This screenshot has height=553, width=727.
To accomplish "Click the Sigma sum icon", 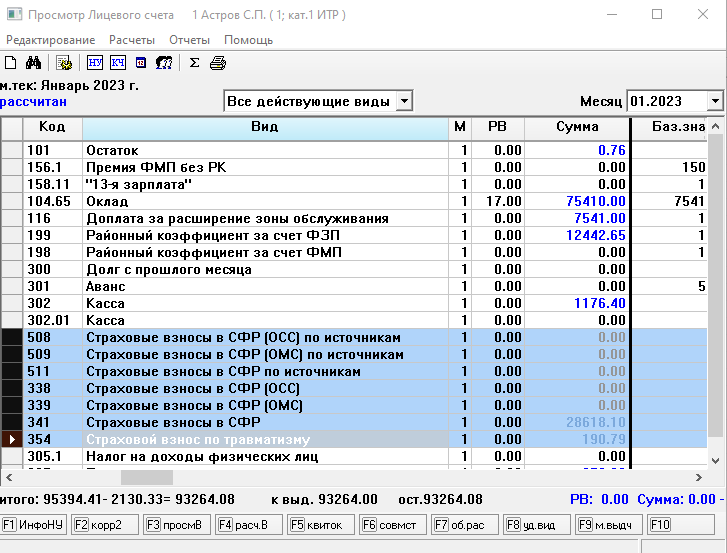I will [x=194, y=63].
